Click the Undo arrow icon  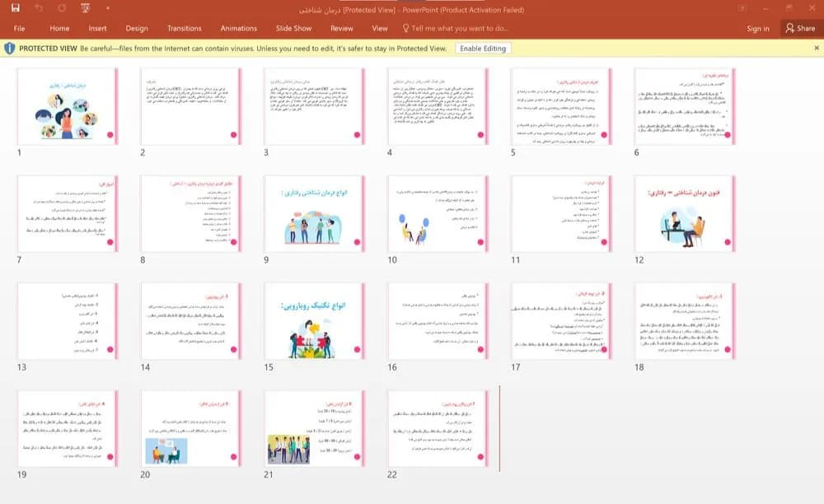coord(39,8)
